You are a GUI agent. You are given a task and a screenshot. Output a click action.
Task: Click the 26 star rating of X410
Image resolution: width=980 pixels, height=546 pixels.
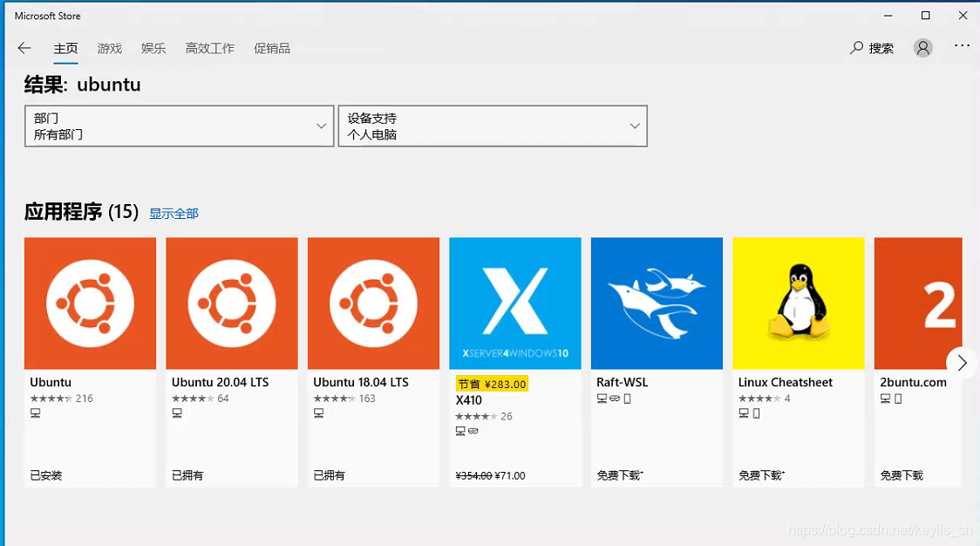tap(484, 417)
